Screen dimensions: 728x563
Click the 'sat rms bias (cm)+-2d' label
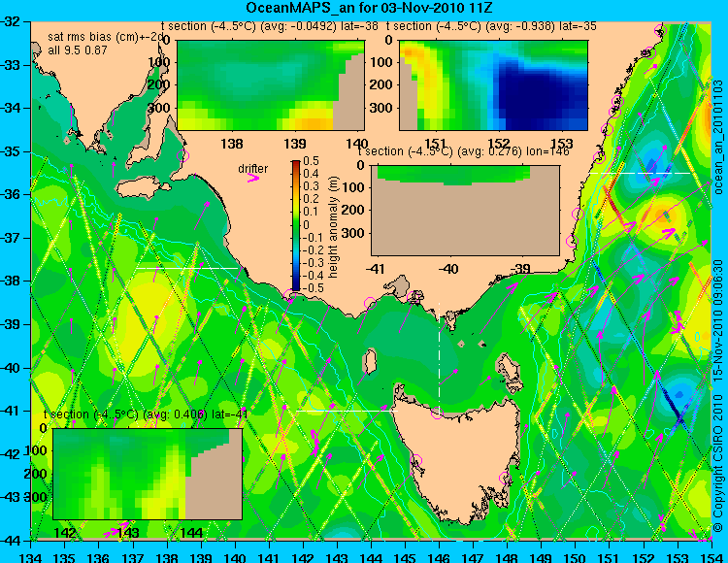(106, 38)
